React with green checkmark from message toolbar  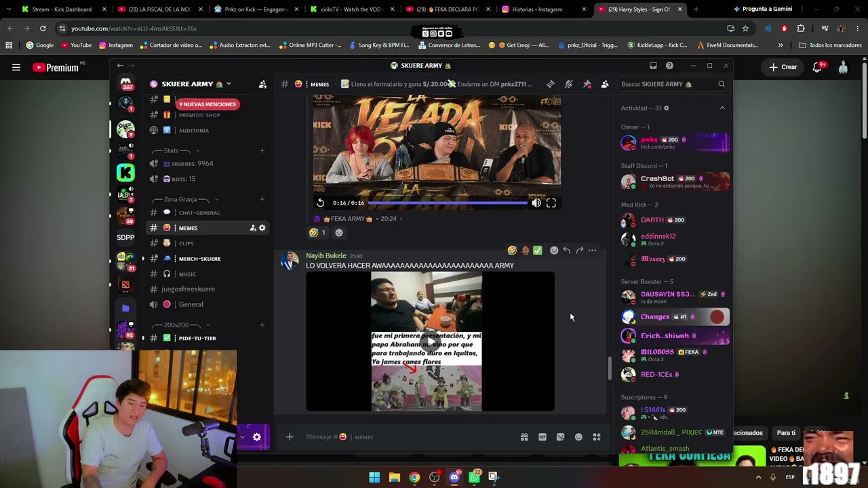pyautogui.click(x=538, y=251)
